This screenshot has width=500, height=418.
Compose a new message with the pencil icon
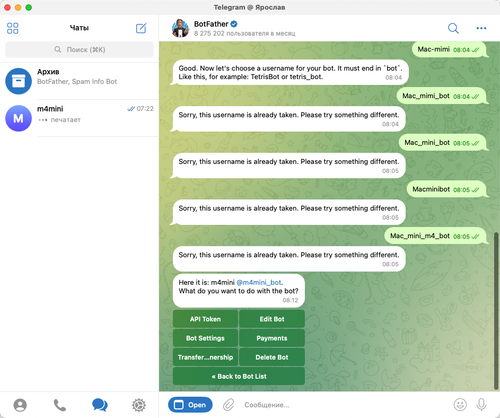point(141,28)
